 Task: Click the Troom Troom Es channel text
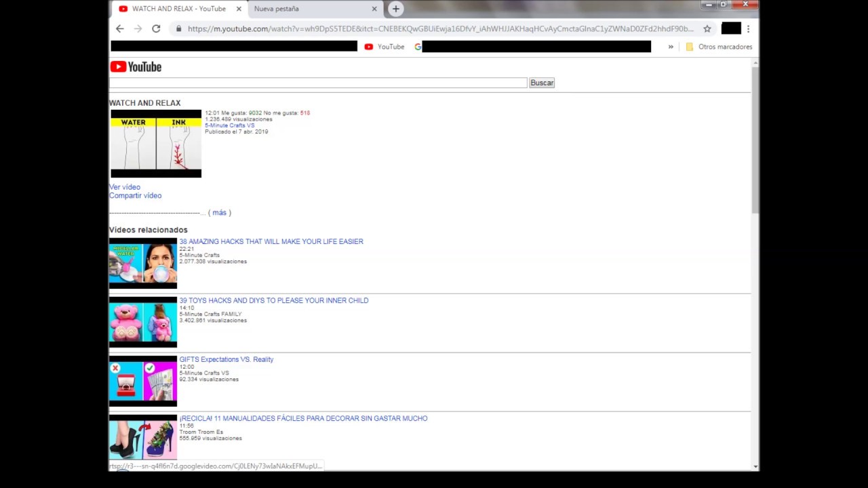click(x=201, y=432)
